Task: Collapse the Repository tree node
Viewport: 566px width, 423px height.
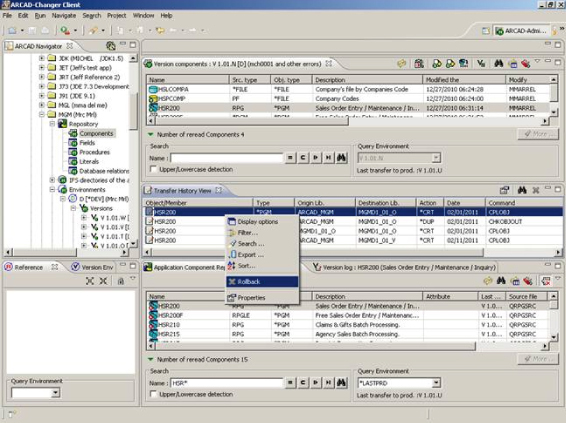Action: (52, 124)
